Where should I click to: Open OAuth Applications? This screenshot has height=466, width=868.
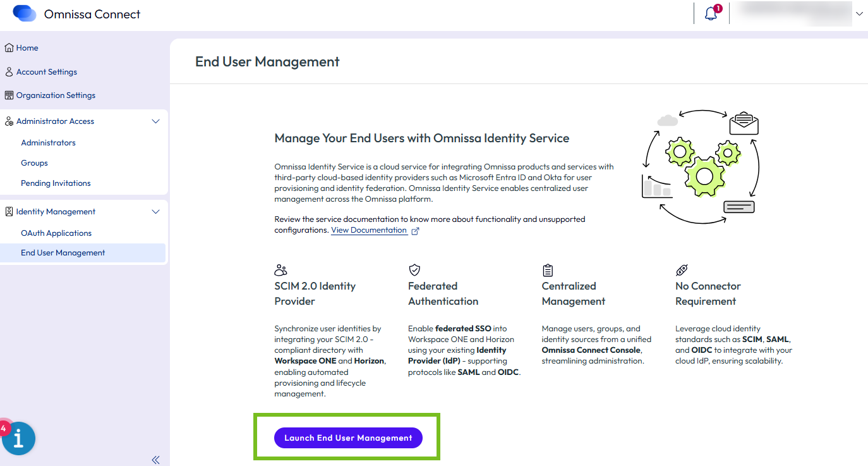[x=56, y=233]
